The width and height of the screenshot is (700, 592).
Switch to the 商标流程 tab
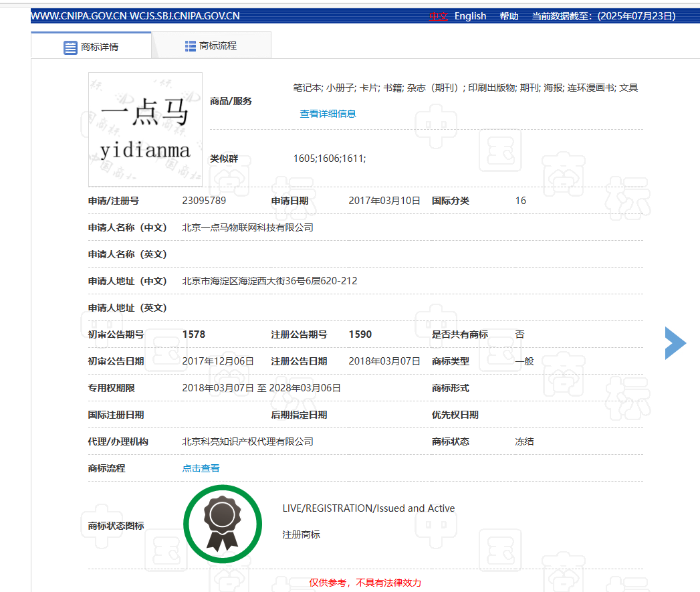click(x=211, y=46)
